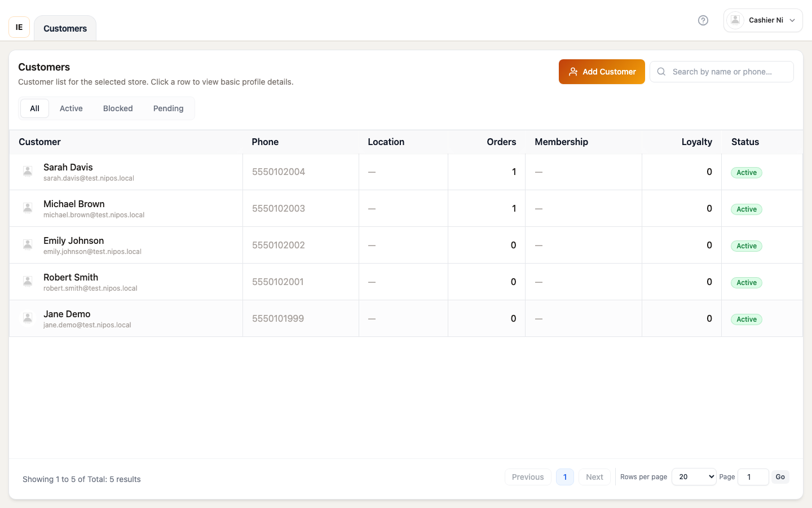Open Jane Demo customer name

click(x=67, y=314)
